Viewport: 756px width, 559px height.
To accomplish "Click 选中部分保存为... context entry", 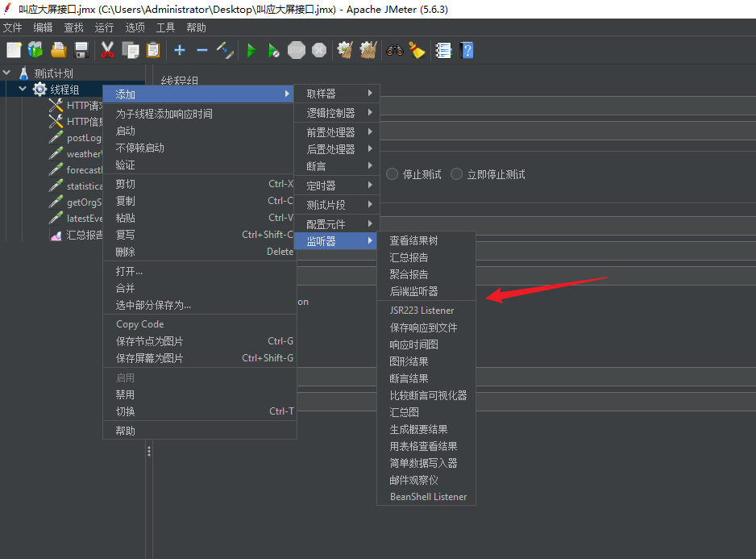I will point(200,305).
